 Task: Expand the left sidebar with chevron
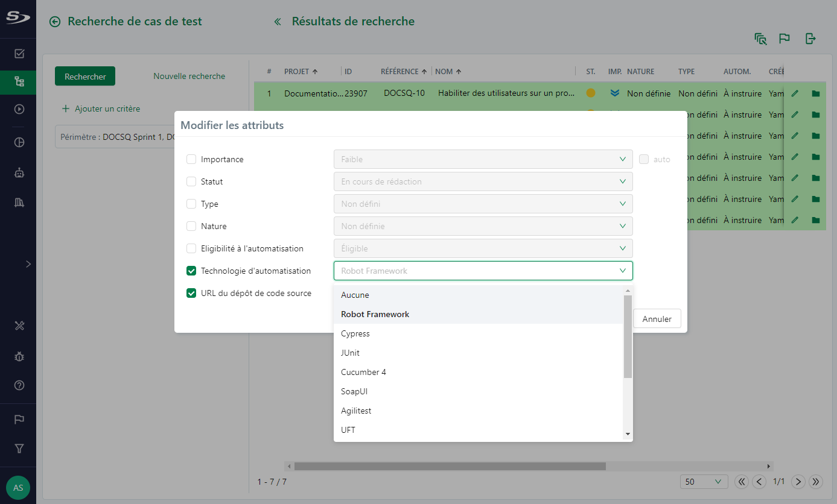tap(28, 264)
